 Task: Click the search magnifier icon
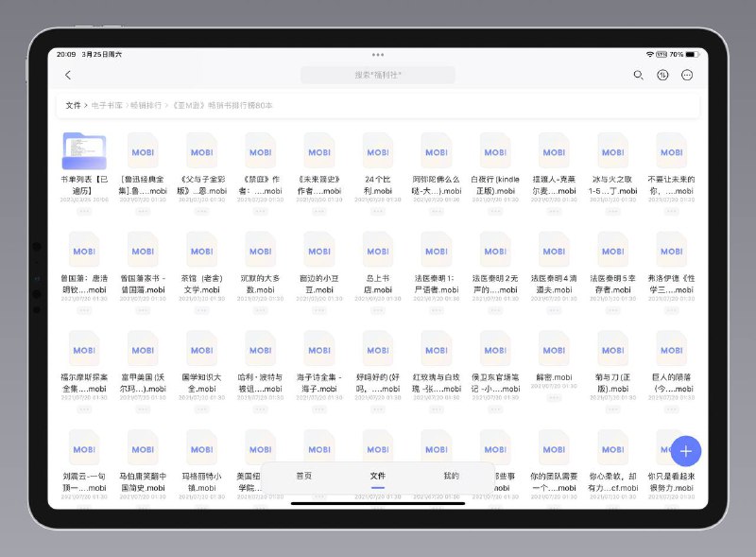pos(638,76)
